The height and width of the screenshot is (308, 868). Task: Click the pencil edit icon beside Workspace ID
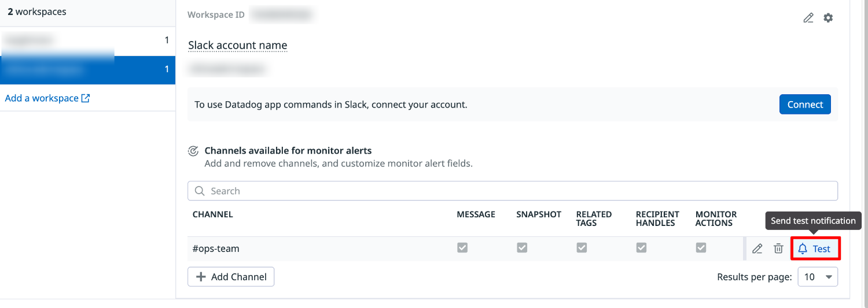click(808, 18)
